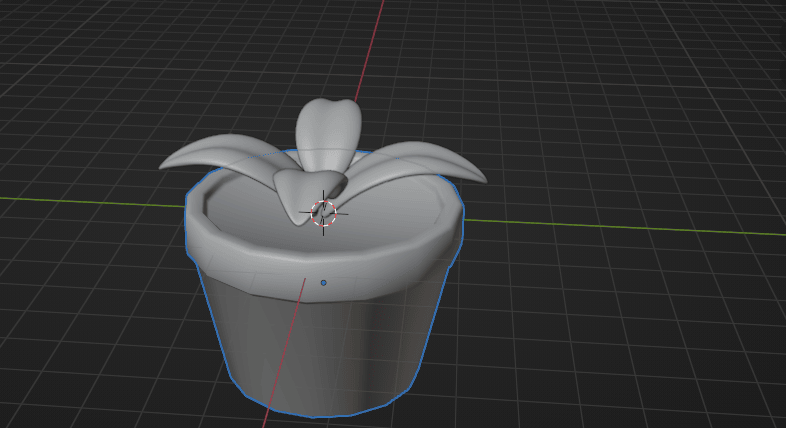
Task: Click the 3D cursor crosshair
Action: point(324,212)
